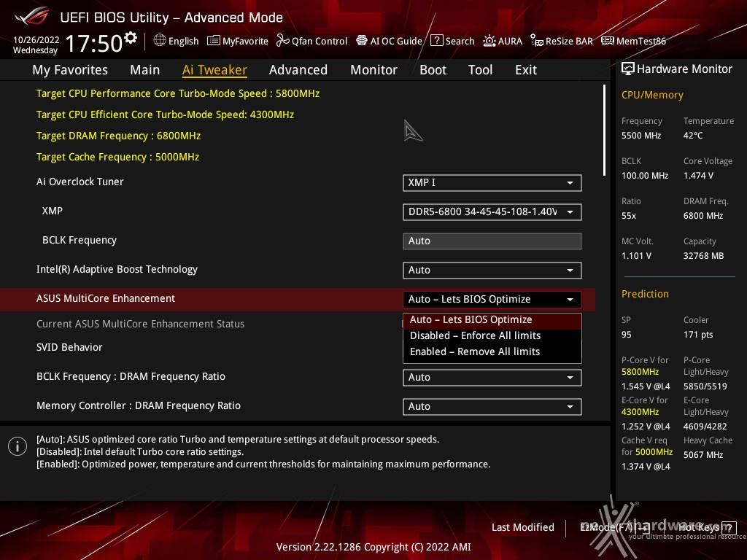Screen dimensions: 747x560
Task: Launch AI OC Guide icon
Action: tap(362, 41)
